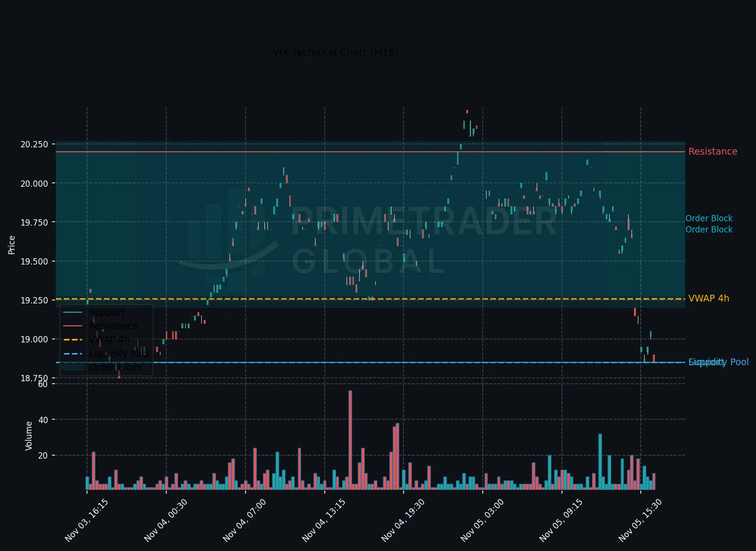This screenshot has height=551, width=756.
Task: Select the Nov 04, 00:30 time label
Action: pyautogui.click(x=166, y=520)
